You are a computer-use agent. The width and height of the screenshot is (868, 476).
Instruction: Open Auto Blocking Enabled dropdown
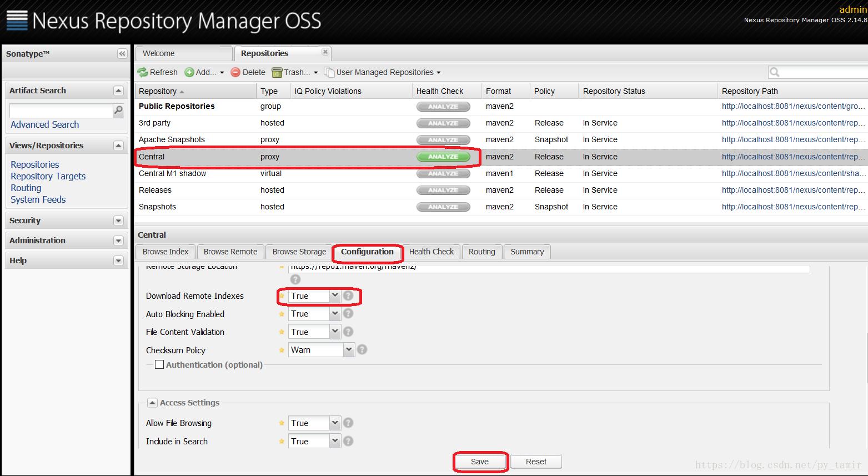pos(335,314)
